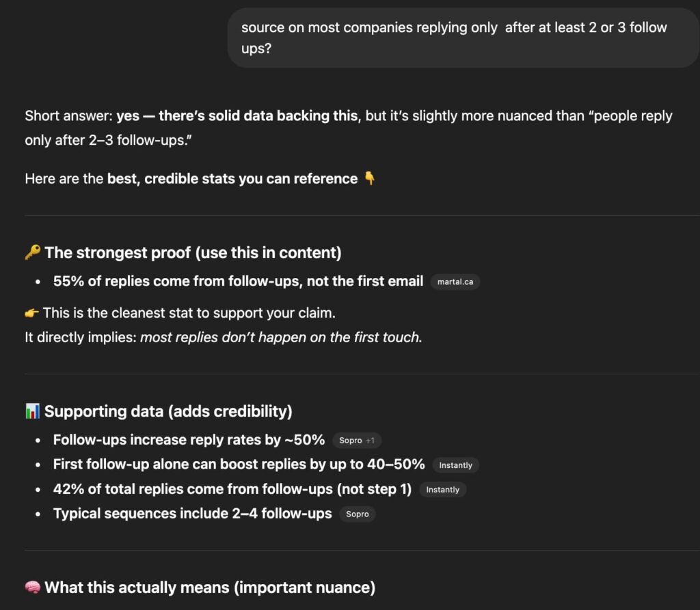Click bold "yes — there's solid data backing this"

(x=237, y=115)
